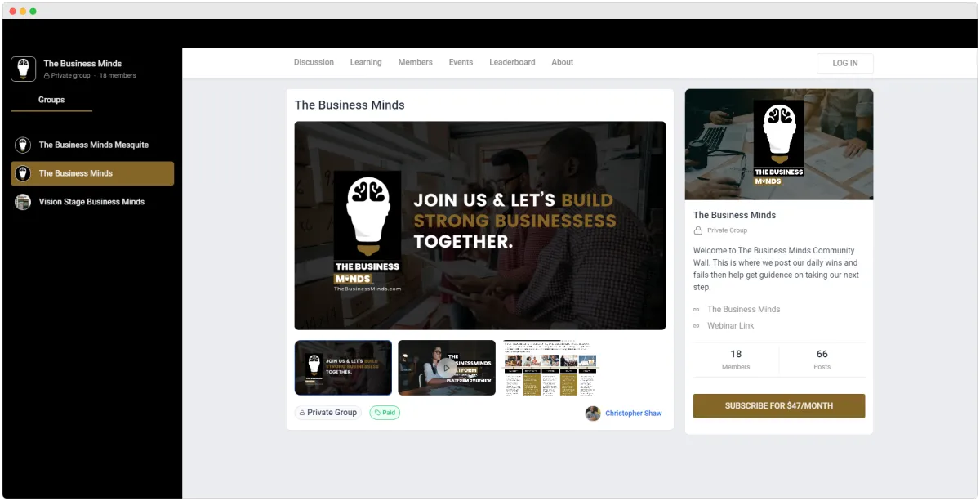Switch to the Members tab

(x=415, y=62)
